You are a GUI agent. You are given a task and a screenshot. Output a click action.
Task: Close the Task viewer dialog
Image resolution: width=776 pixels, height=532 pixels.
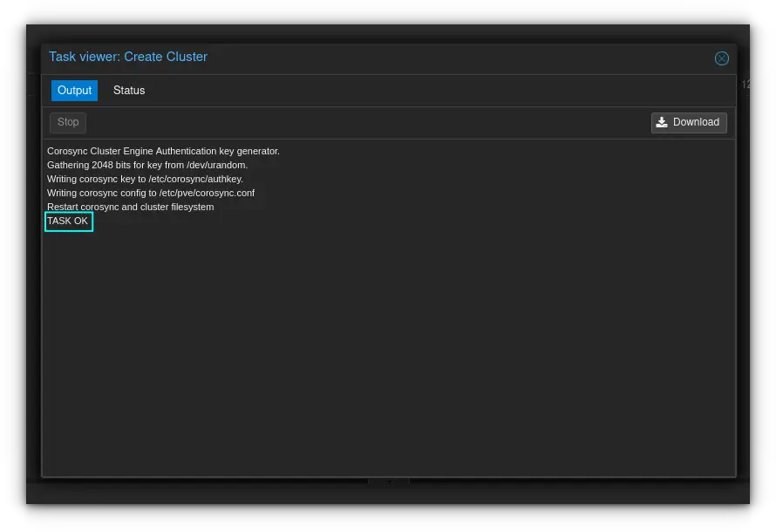tap(721, 58)
